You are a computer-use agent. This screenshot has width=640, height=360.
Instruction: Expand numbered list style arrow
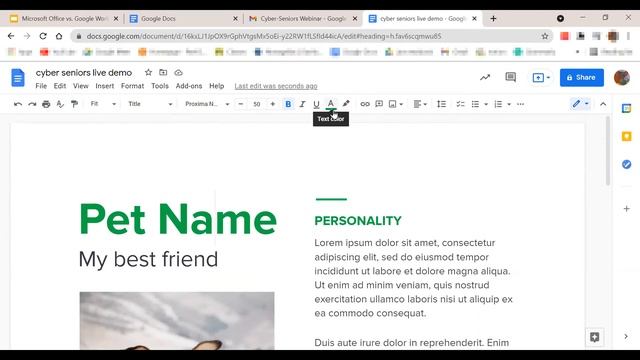coord(509,104)
